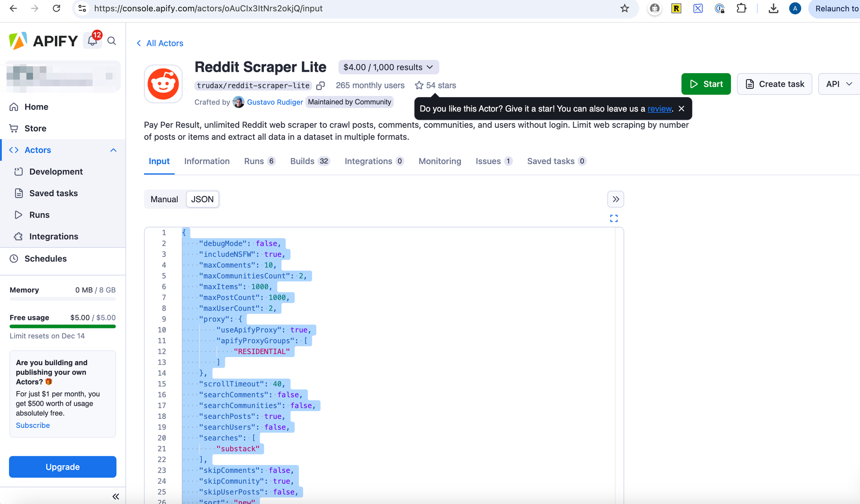The height and width of the screenshot is (504, 860).
Task: Click Start button to run actor
Action: click(706, 84)
